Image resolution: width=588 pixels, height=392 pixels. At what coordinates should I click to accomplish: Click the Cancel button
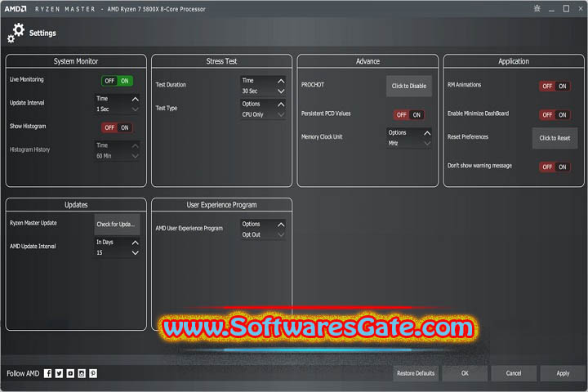tap(514, 373)
